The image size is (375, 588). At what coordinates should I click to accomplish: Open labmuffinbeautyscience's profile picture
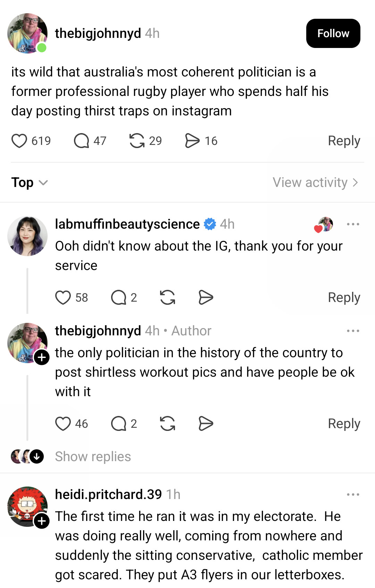tap(27, 236)
